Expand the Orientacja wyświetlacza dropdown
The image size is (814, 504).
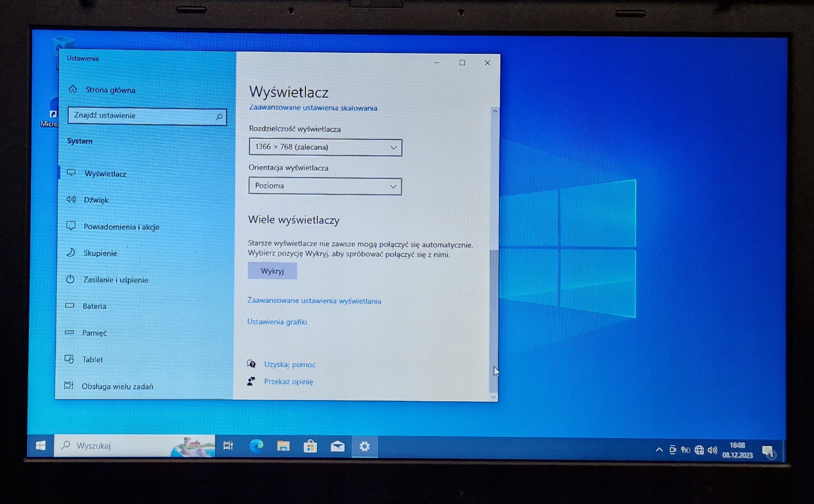(x=325, y=186)
